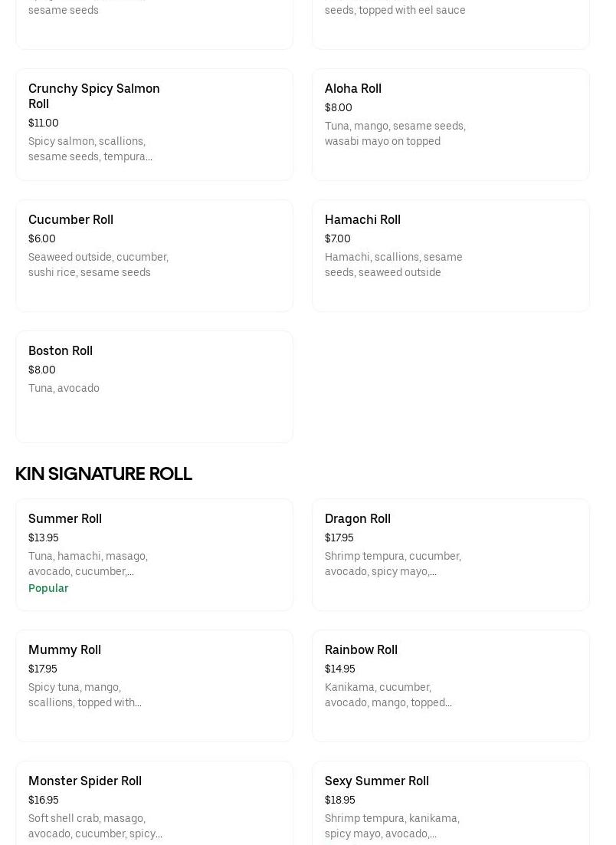The width and height of the screenshot is (616, 845).
Task: Choose the Hamachi Roll item
Action: tap(451, 255)
